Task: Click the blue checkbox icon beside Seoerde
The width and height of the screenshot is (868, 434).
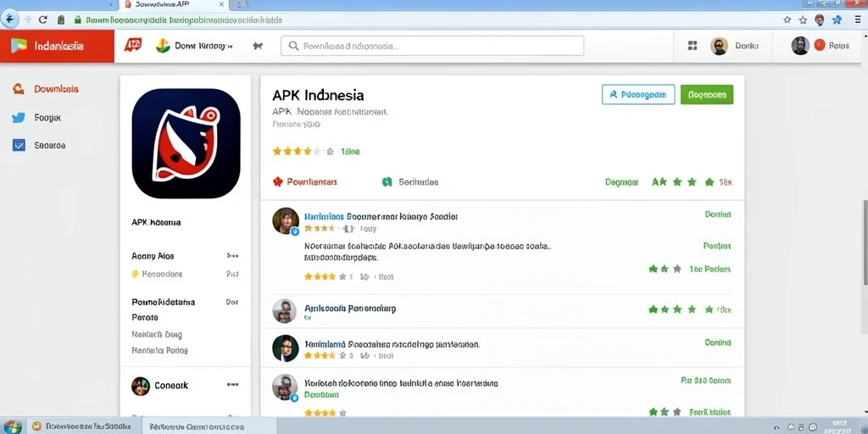Action: coord(19,145)
